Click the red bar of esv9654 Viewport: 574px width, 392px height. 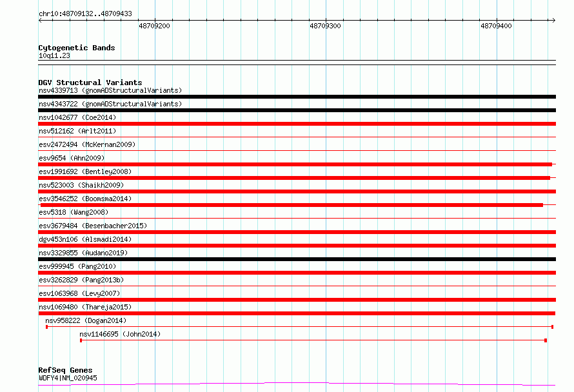[295, 164]
